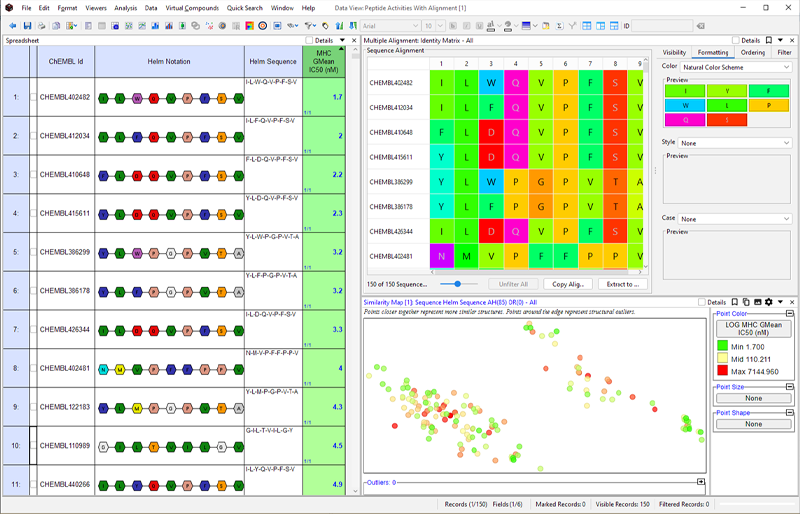Open the Analysis menu
This screenshot has height=514, width=800.
126,8
